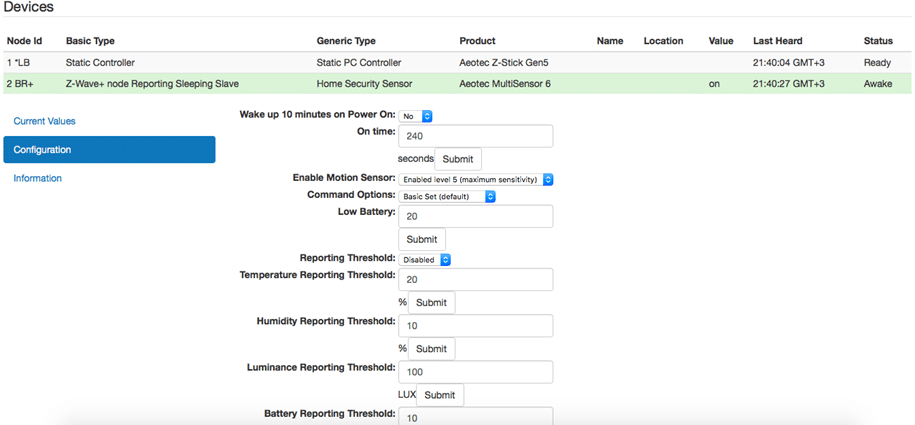Click the 'on' value cell

pyautogui.click(x=714, y=83)
